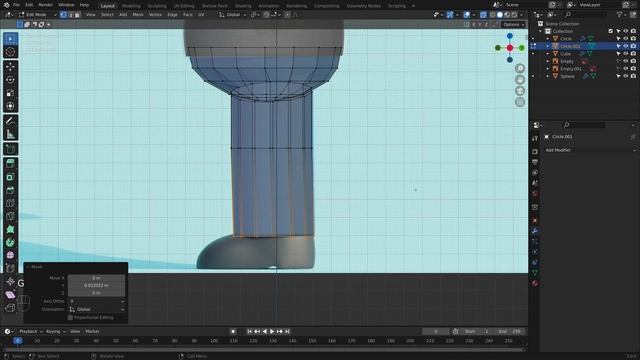Select Circle.001 row in outliner
Screen dimensions: 640x360
point(584,46)
